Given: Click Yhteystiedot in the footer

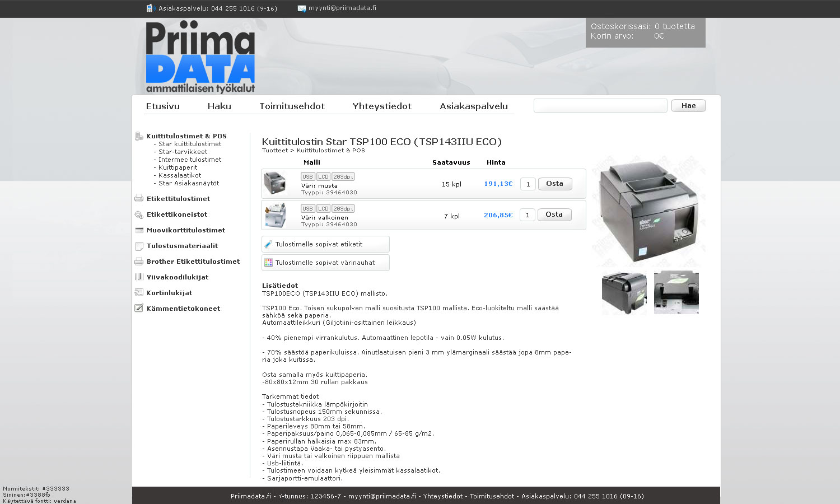Looking at the screenshot, I should pos(443,496).
